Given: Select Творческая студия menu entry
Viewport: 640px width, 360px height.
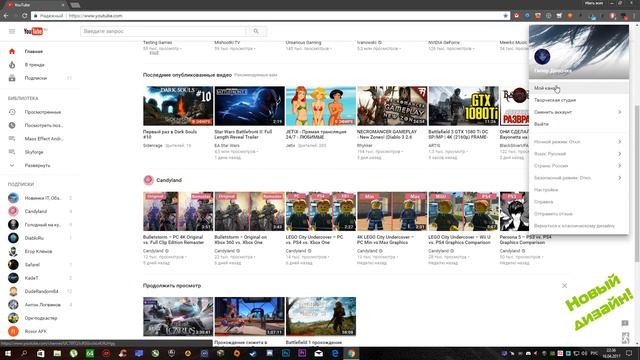Looking at the screenshot, I should 579,100.
